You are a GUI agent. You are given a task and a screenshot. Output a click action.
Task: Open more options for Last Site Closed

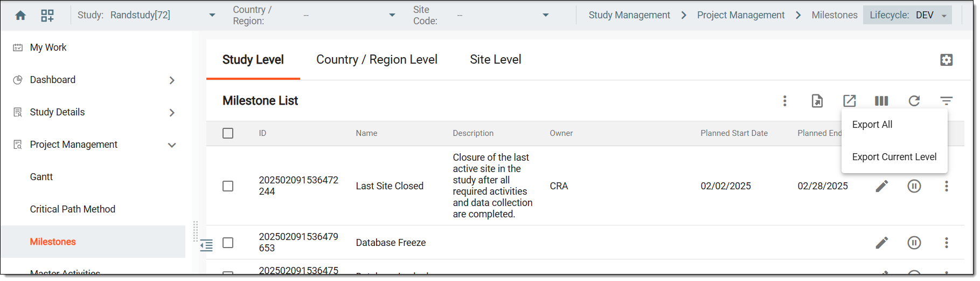(x=947, y=186)
